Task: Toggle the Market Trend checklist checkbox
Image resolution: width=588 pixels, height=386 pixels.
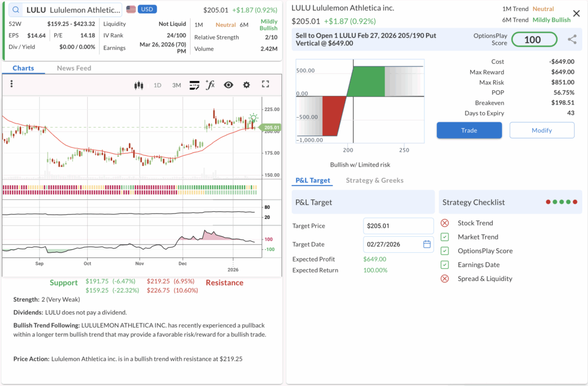Action: [x=444, y=237]
